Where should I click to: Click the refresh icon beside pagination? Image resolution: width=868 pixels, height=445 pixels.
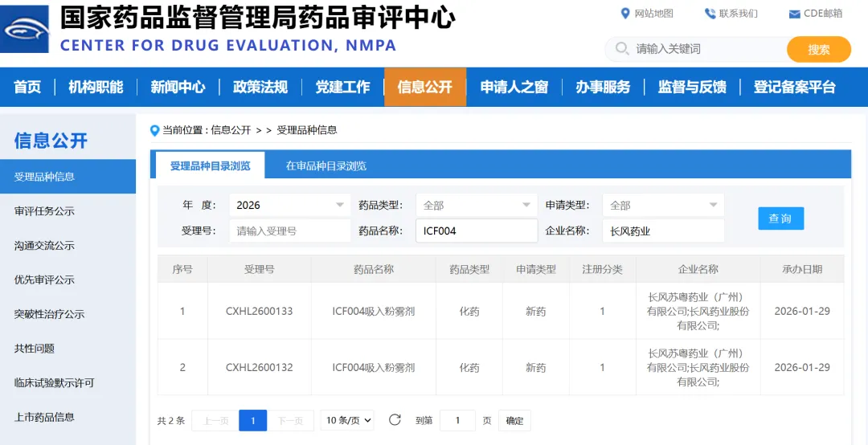click(x=395, y=420)
